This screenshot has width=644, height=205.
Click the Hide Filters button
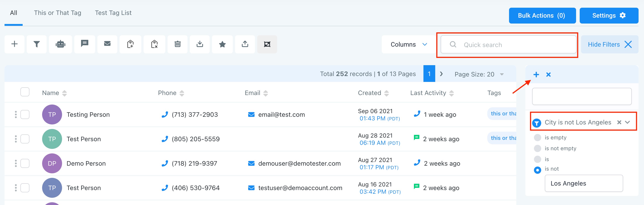coord(610,44)
